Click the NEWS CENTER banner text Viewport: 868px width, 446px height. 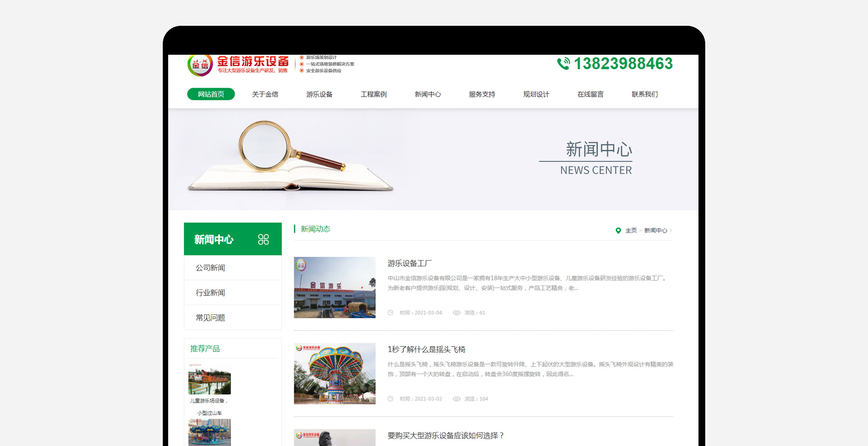tap(596, 170)
